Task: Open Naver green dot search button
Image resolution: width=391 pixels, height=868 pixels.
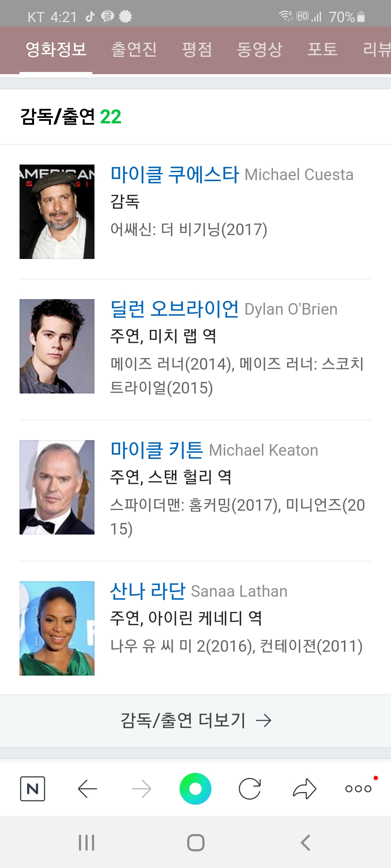Action: [x=195, y=788]
